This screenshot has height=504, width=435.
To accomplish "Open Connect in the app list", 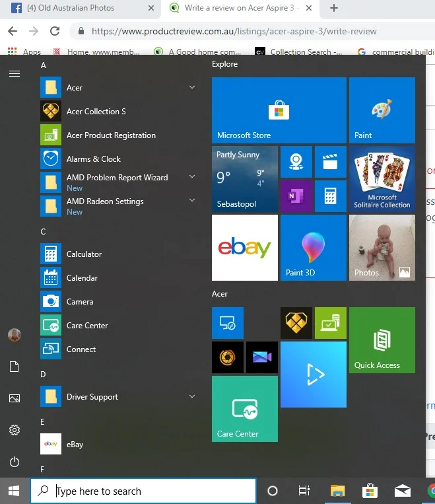I will (x=118, y=349).
